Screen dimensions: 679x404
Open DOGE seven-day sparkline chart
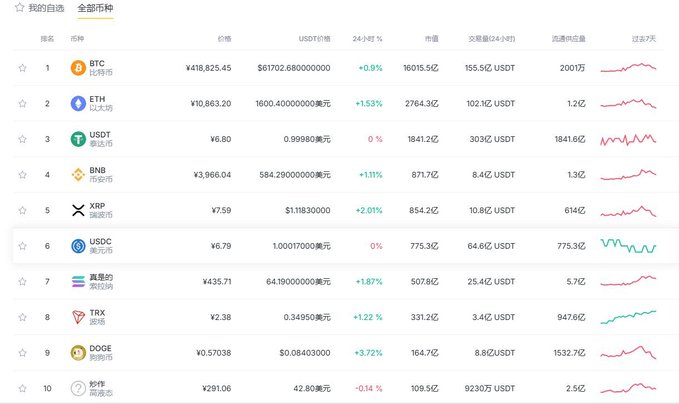[628, 352]
